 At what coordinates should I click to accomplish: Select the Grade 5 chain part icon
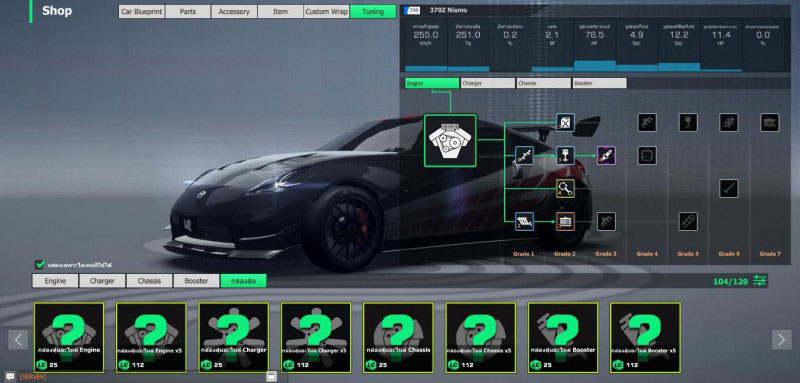coord(688,222)
